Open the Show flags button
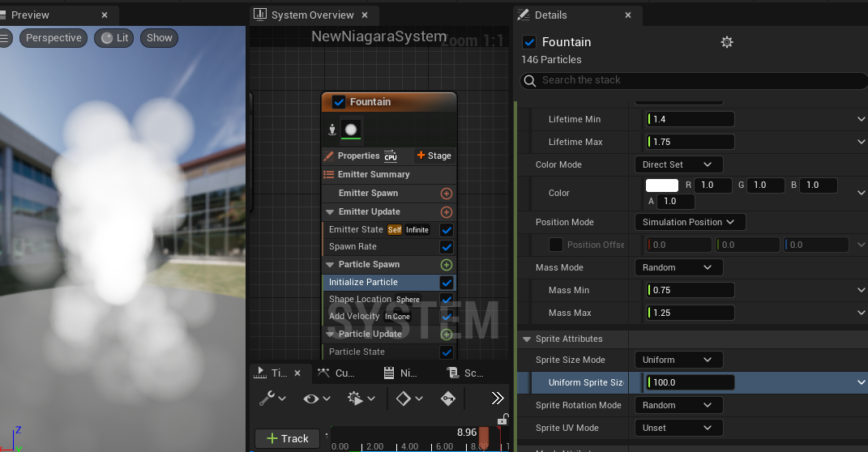This screenshot has width=868, height=452. coord(160,38)
